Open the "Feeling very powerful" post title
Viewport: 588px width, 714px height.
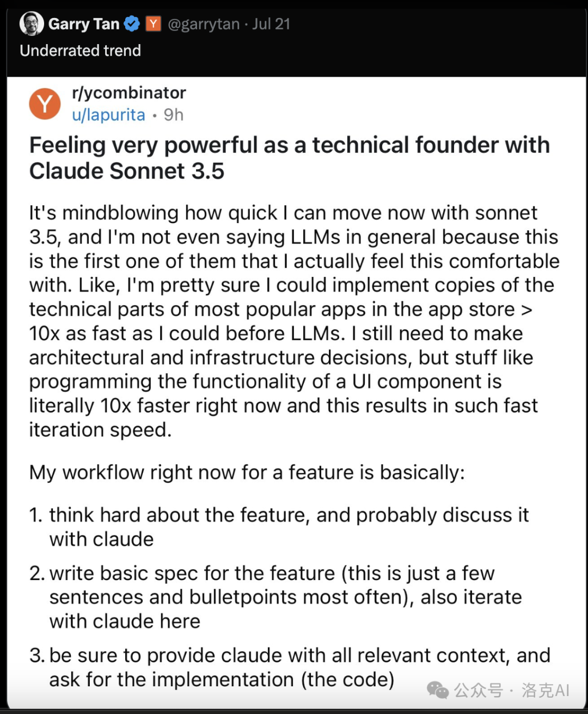289,158
